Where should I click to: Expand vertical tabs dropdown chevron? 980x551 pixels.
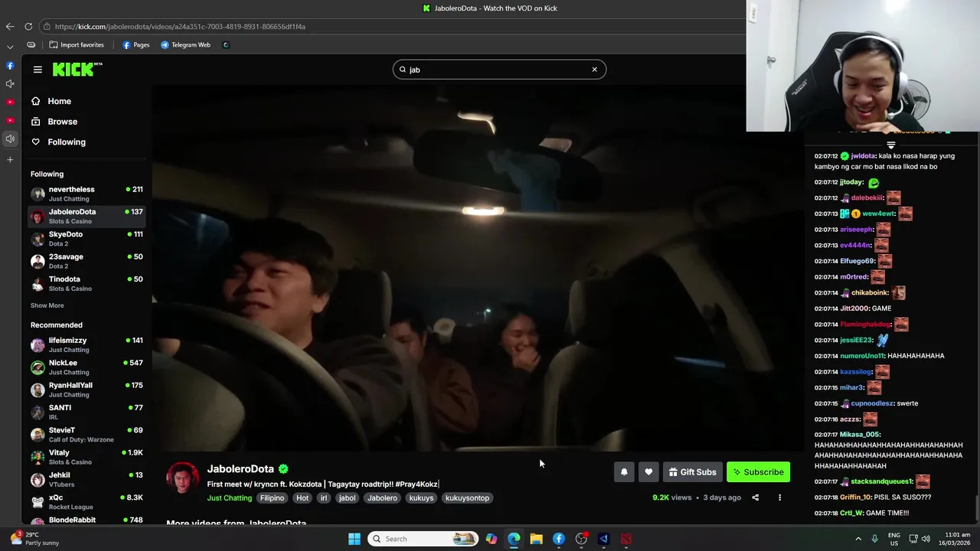(x=10, y=46)
